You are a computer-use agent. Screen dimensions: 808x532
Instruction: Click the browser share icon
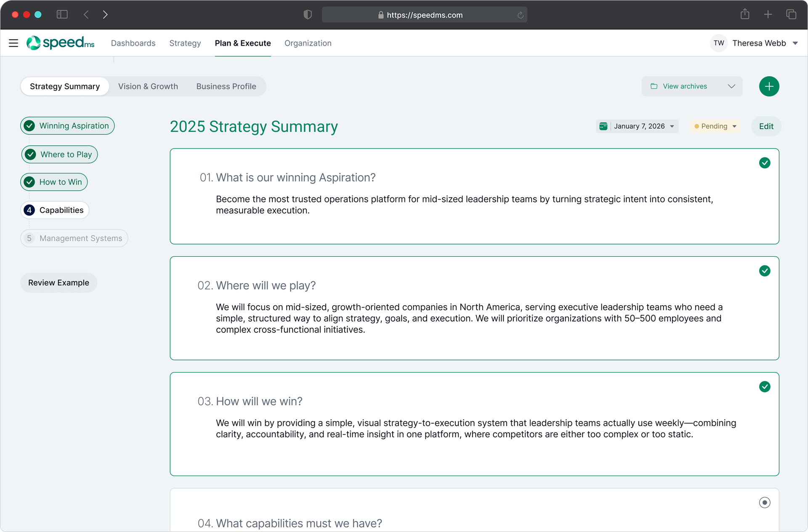744,15
